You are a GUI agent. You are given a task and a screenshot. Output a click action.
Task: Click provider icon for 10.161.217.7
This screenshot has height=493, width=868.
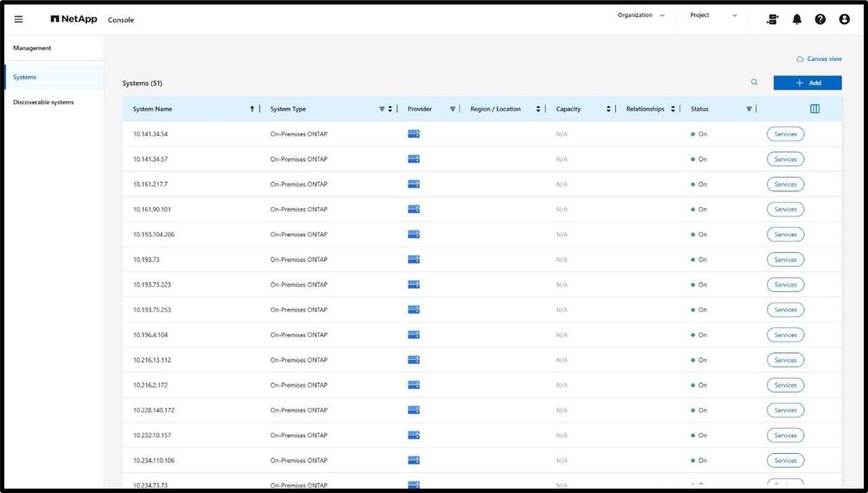[414, 184]
